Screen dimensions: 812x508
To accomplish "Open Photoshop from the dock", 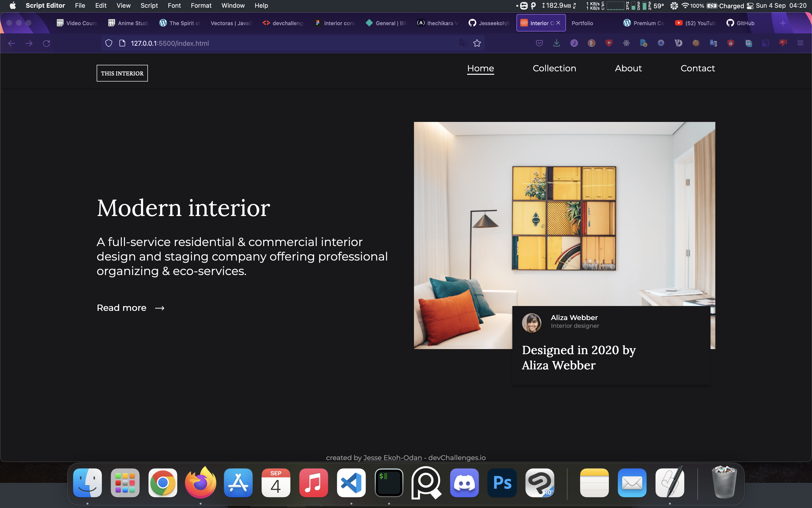I will tap(502, 483).
